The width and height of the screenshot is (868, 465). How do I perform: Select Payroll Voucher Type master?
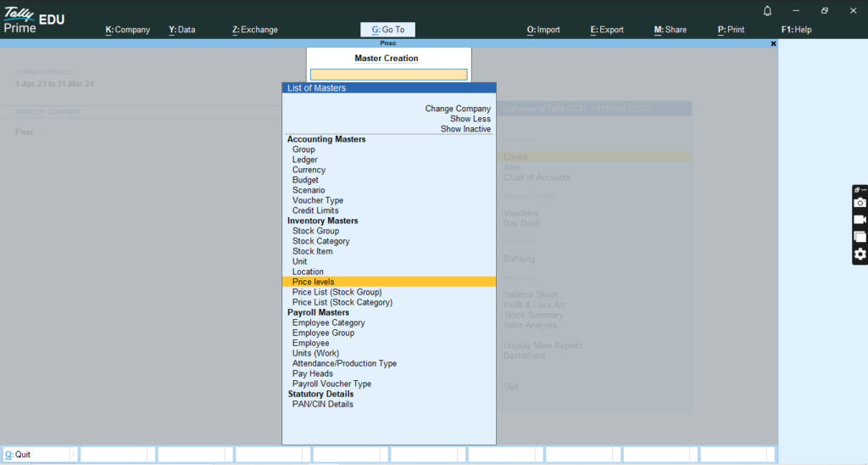(332, 384)
